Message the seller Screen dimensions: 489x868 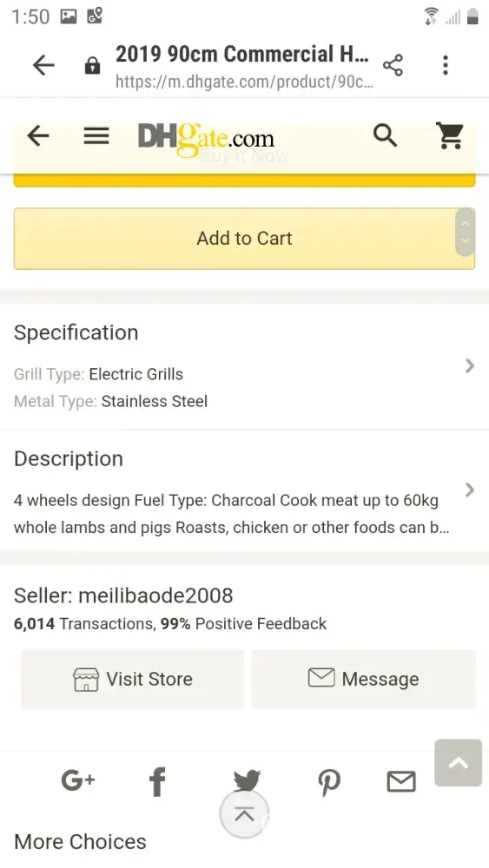click(363, 680)
